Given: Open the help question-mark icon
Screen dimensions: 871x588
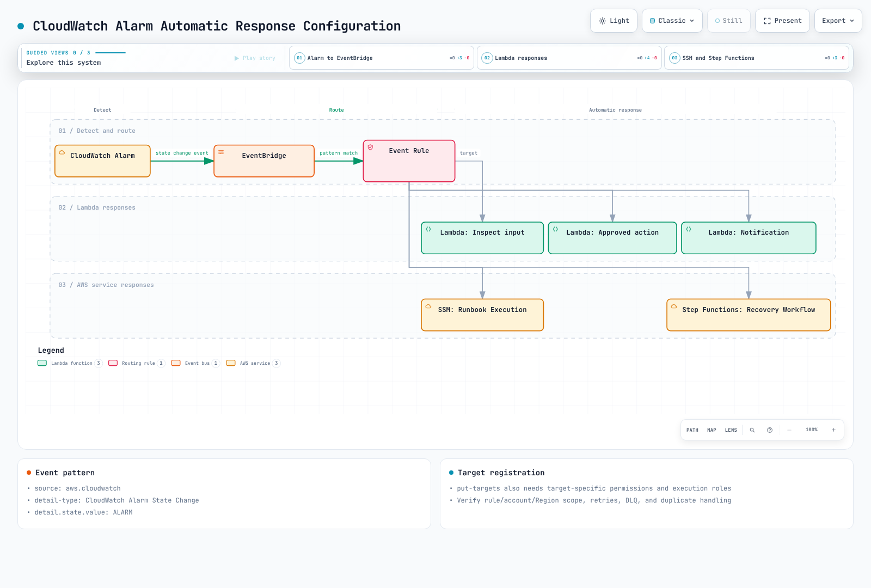Looking at the screenshot, I should click(x=770, y=430).
